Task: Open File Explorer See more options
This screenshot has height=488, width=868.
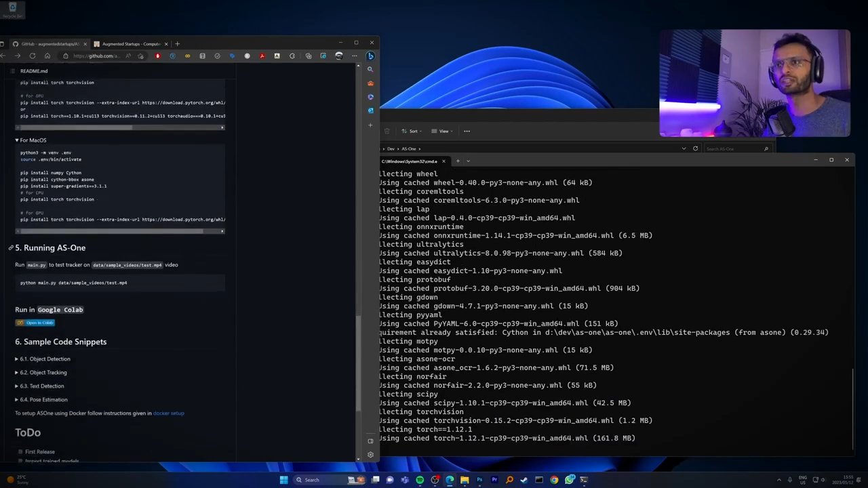Action: click(x=467, y=131)
